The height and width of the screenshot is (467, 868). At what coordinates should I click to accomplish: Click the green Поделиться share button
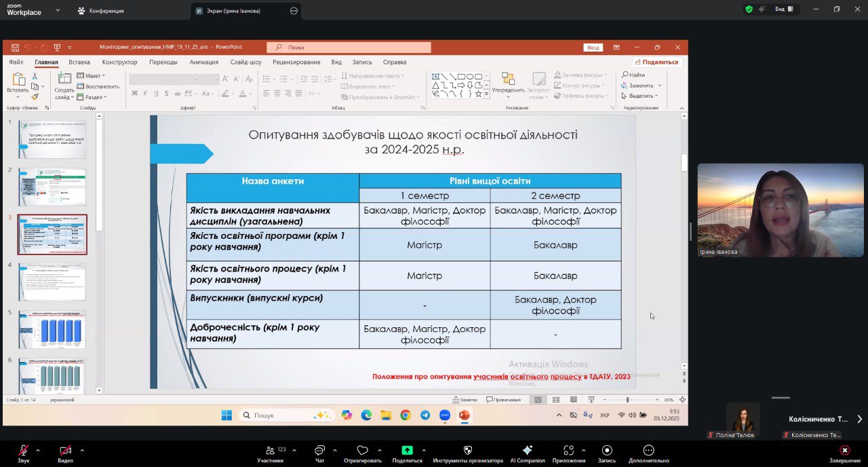click(407, 451)
